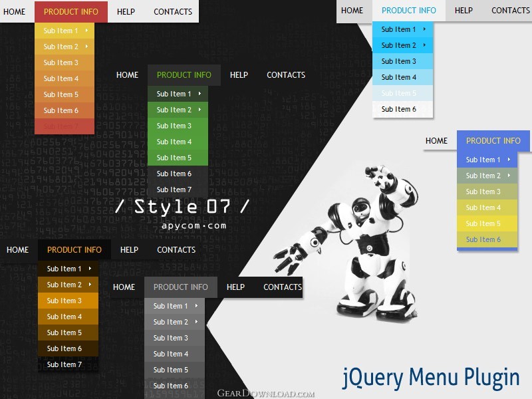The height and width of the screenshot is (399, 532).
Task: Open the blue PRODUCT INFO menu tab
Action: (493, 141)
